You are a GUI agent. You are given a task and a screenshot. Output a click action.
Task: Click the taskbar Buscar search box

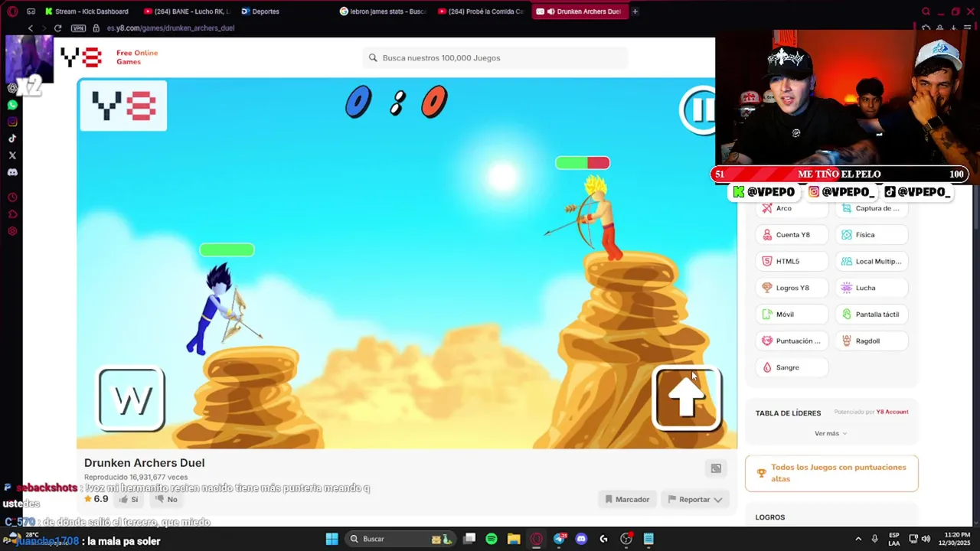(400, 539)
